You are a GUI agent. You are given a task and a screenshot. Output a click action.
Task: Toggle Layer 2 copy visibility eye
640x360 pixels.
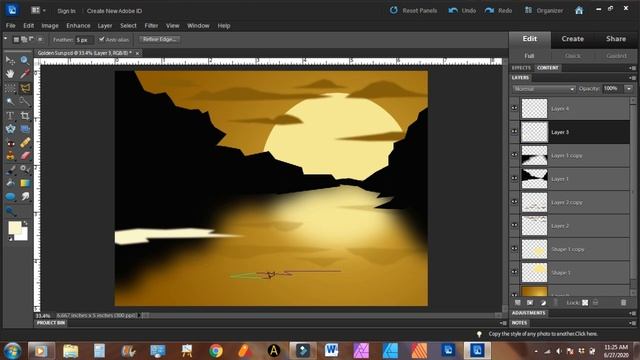[514, 202]
